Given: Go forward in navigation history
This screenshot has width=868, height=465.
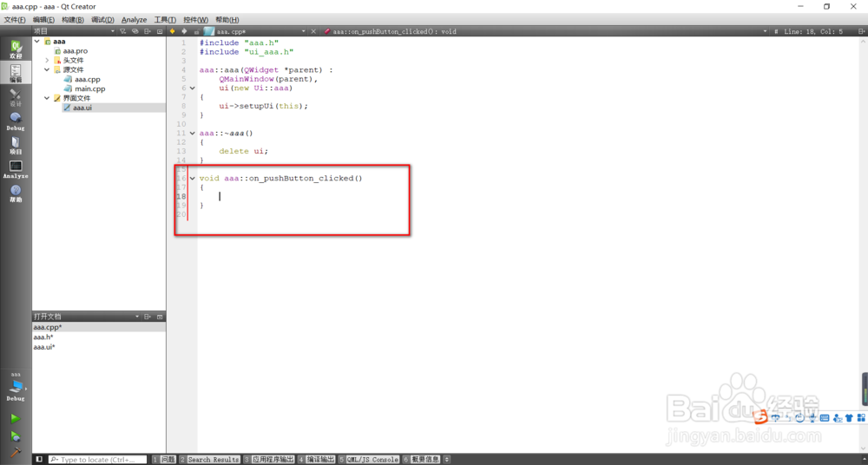Looking at the screenshot, I should coord(184,31).
